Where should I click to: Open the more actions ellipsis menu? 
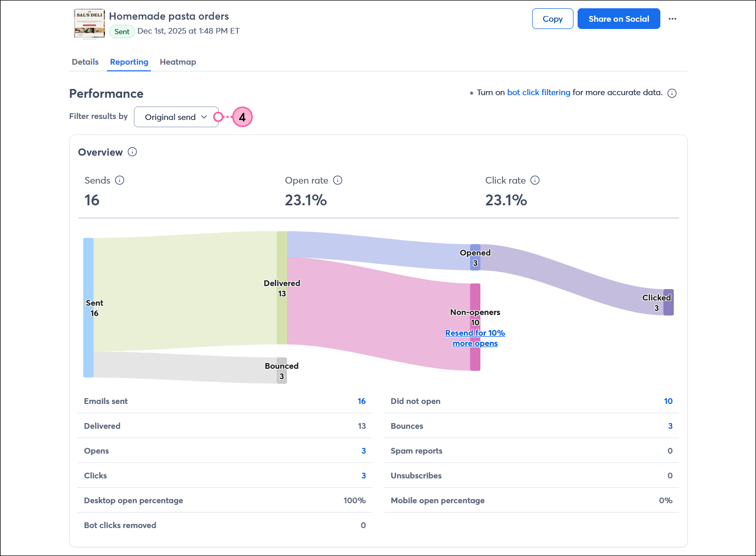click(672, 19)
